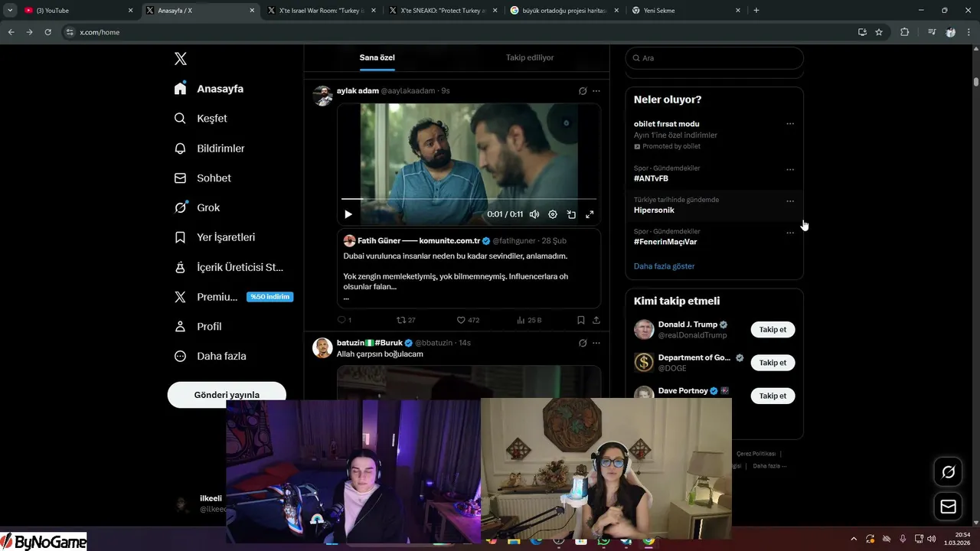This screenshot has width=980, height=551.
Task: Switch to büyük ortadoğu projesi tab
Action: pyautogui.click(x=564, y=11)
